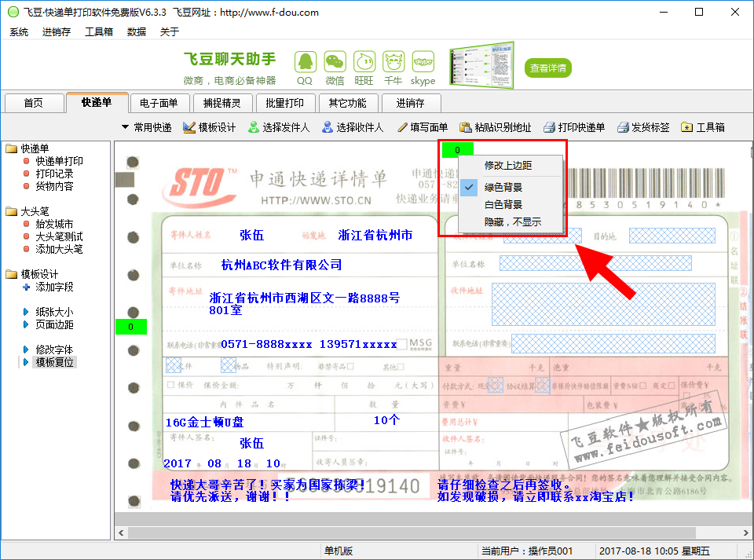Open the 系统 menu

[19, 32]
